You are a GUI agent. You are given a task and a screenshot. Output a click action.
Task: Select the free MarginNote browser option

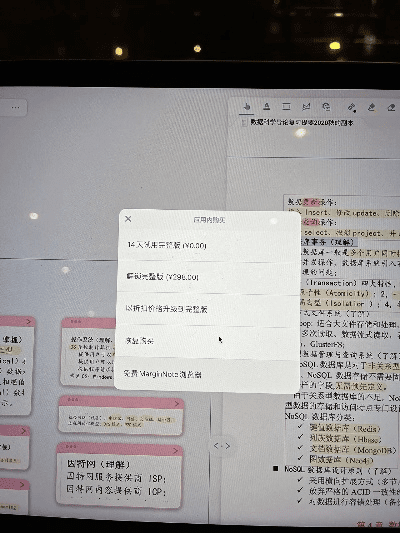[x=207, y=374]
